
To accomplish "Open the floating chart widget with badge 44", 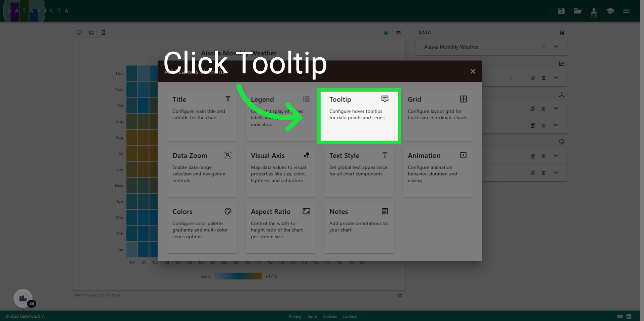I will point(23,298).
